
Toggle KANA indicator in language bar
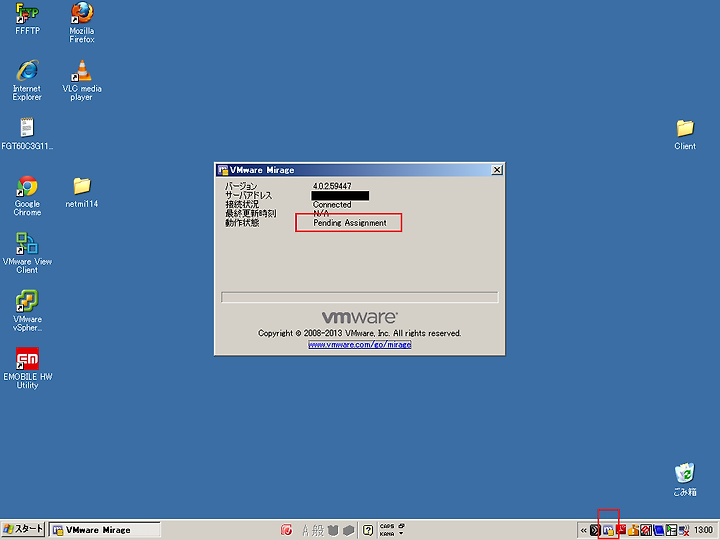387,534
